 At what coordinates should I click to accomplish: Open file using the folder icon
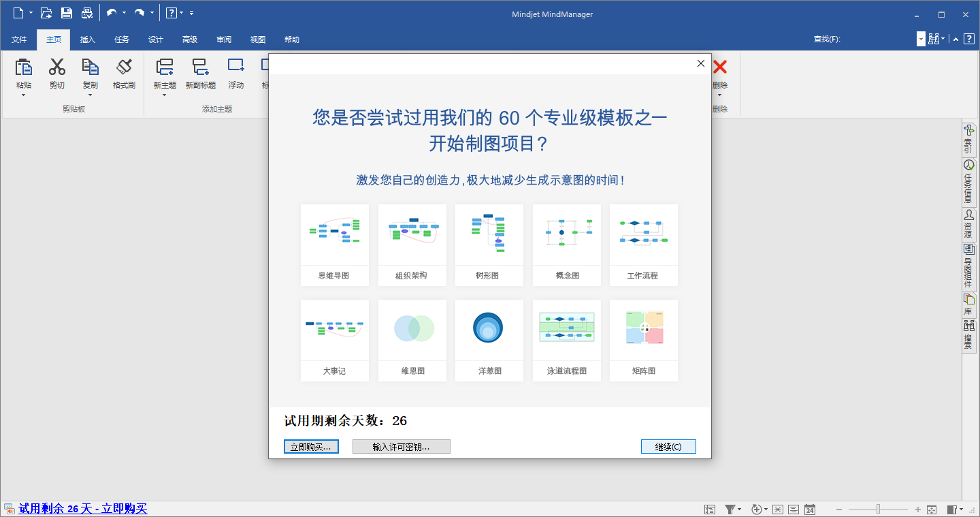point(46,13)
